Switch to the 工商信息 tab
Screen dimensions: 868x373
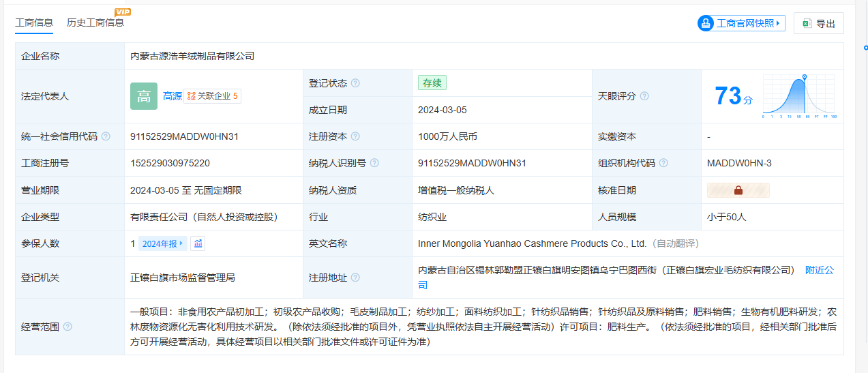pos(34,23)
